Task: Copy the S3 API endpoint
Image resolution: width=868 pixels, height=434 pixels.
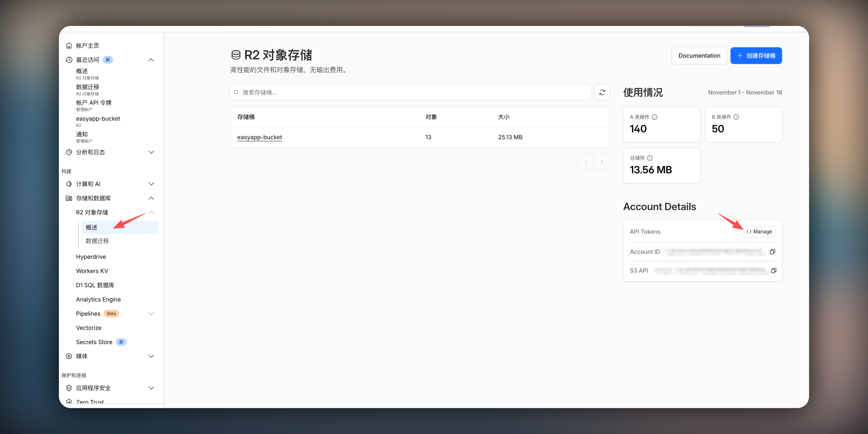Action: coord(773,271)
